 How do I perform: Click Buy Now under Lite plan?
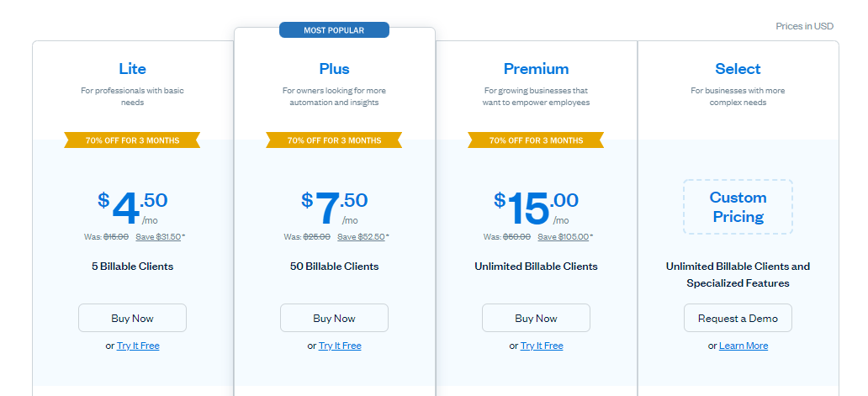(x=132, y=318)
